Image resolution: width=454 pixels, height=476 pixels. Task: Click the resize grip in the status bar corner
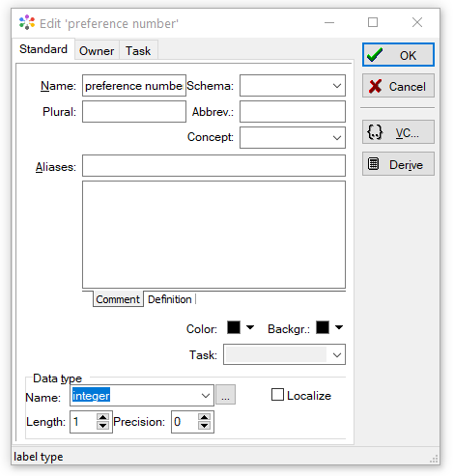[x=434, y=459]
